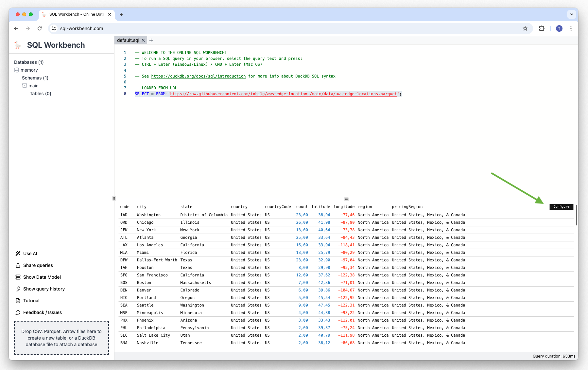Reload the page in the browser
Viewport: 588px width, 370px height.
click(x=40, y=28)
